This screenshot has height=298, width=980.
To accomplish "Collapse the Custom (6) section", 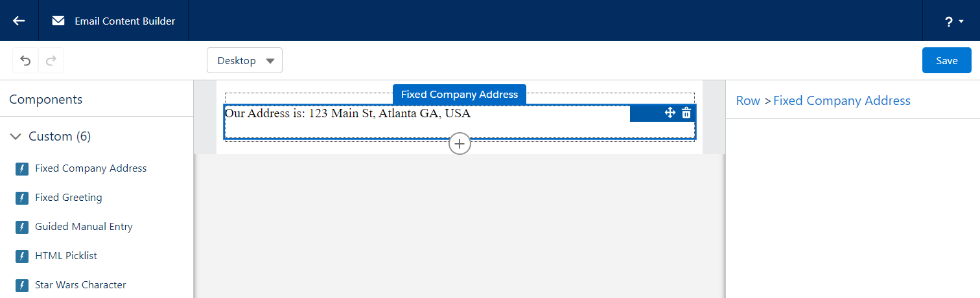I will pos(16,137).
